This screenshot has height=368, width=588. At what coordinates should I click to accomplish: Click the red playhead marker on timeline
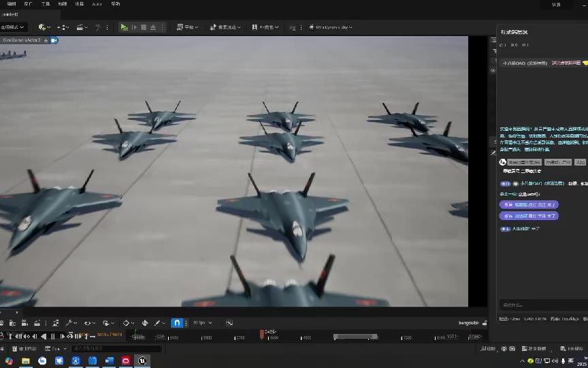point(262,334)
